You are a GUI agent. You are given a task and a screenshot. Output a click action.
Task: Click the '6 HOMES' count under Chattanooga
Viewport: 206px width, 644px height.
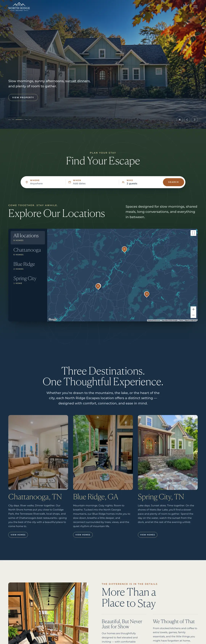(x=19, y=255)
